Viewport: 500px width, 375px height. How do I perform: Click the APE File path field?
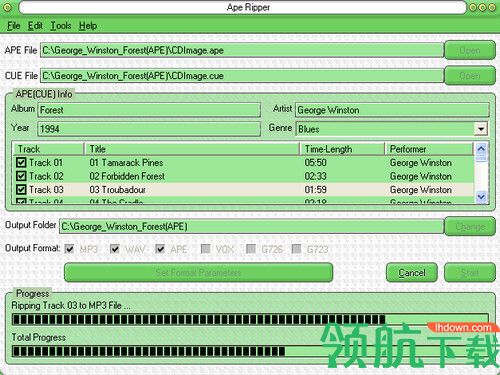click(x=242, y=50)
